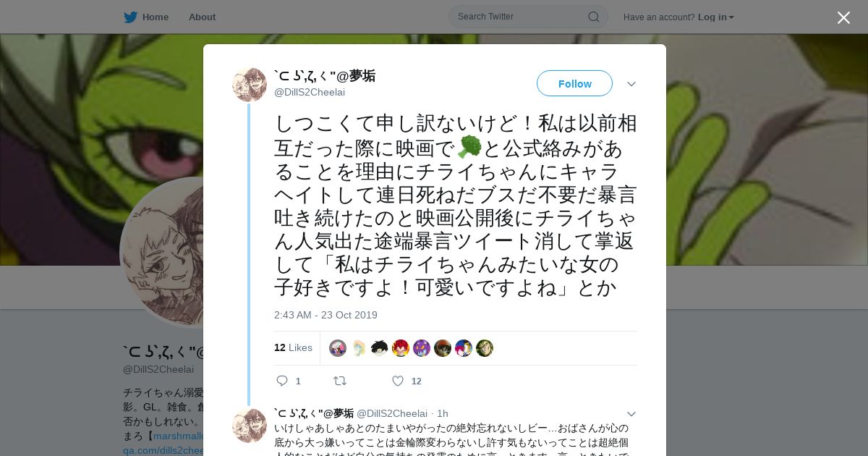Open the @DillS2Cheelai handle link
Viewport: 868px width, 456px height.
(x=310, y=92)
